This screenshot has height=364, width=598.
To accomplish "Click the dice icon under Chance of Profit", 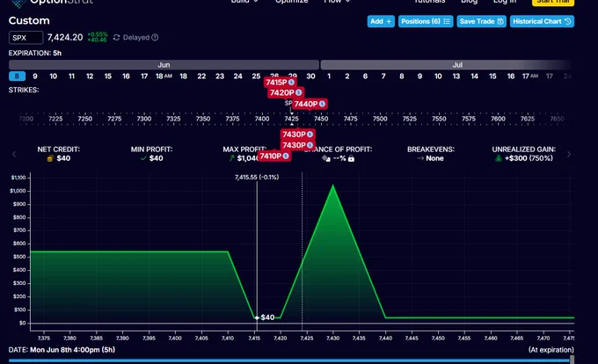I will [325, 158].
